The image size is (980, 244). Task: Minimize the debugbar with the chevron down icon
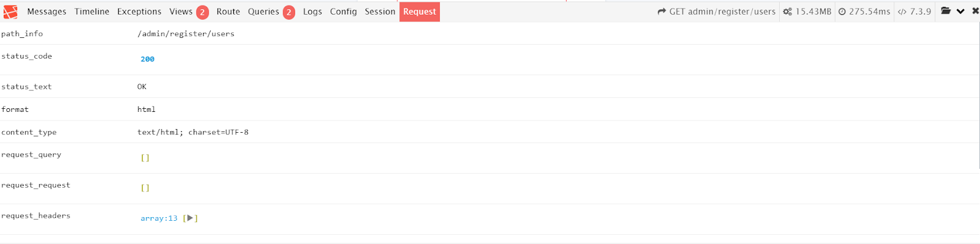point(960,12)
